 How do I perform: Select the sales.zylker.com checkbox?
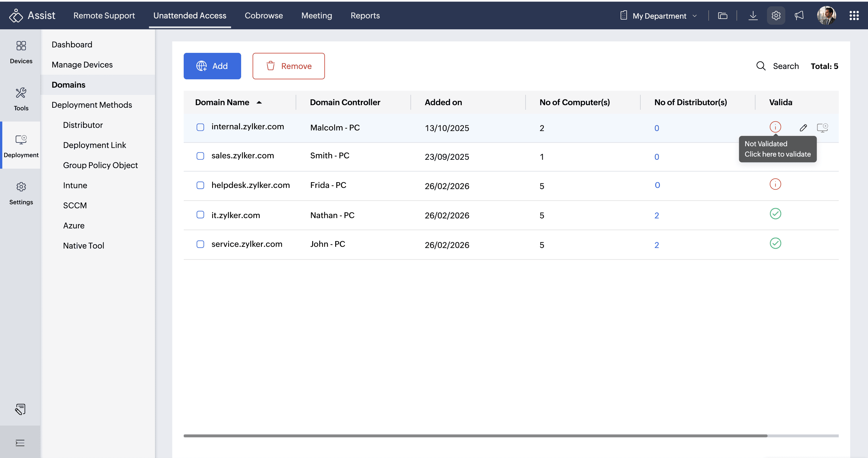point(200,156)
